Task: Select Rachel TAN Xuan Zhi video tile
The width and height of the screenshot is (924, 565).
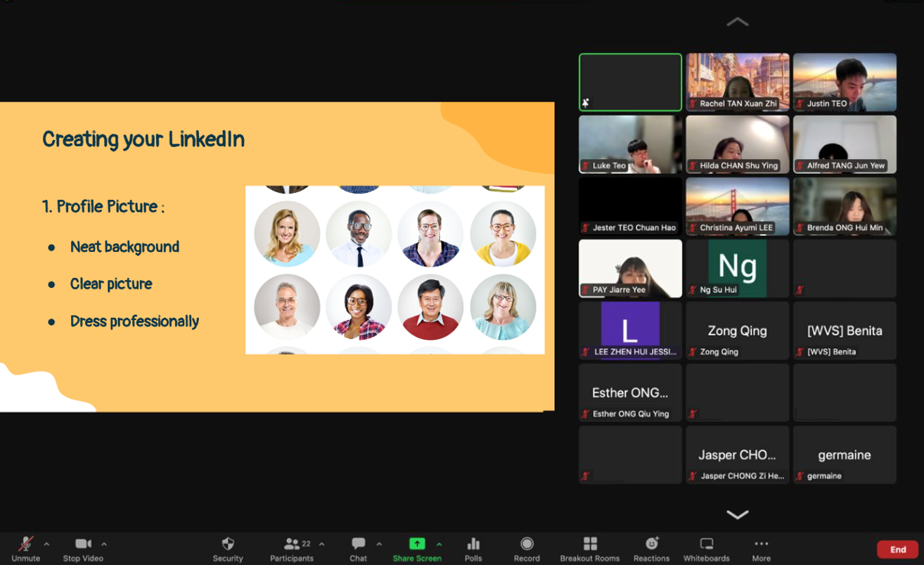Action: coord(738,82)
